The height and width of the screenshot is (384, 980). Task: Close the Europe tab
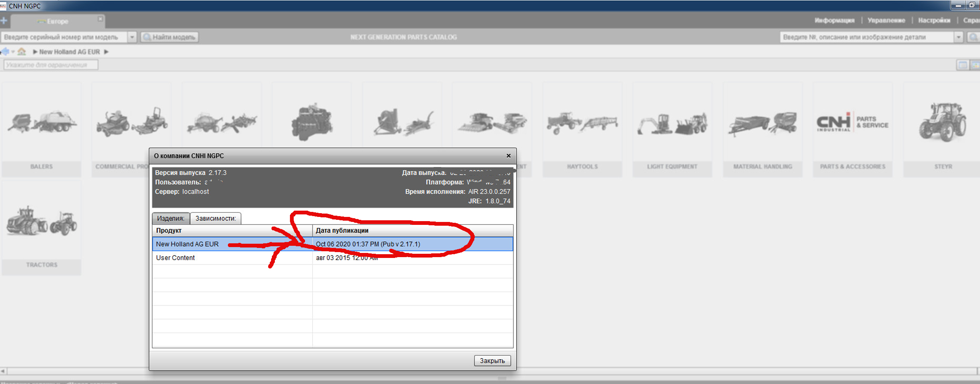pos(100,19)
